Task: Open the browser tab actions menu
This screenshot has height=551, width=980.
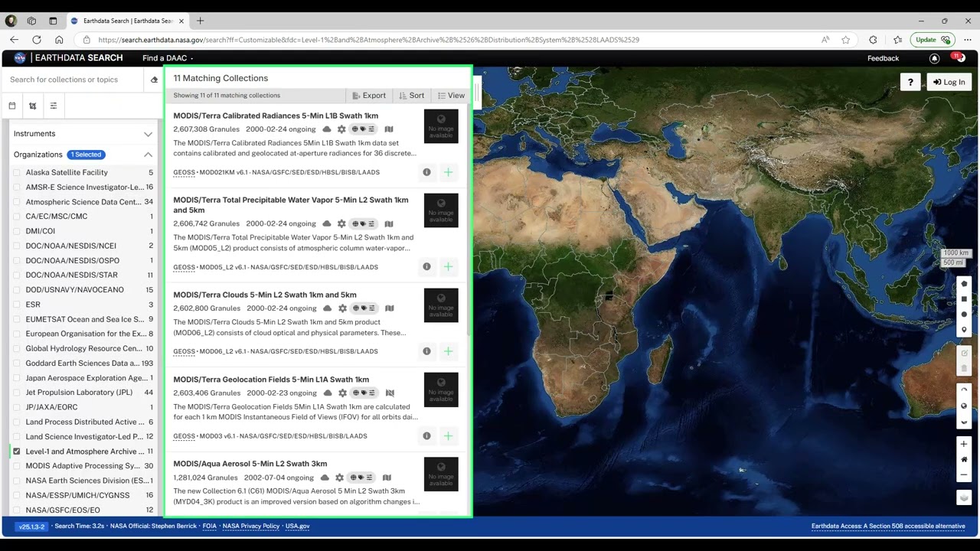Action: pos(53,21)
